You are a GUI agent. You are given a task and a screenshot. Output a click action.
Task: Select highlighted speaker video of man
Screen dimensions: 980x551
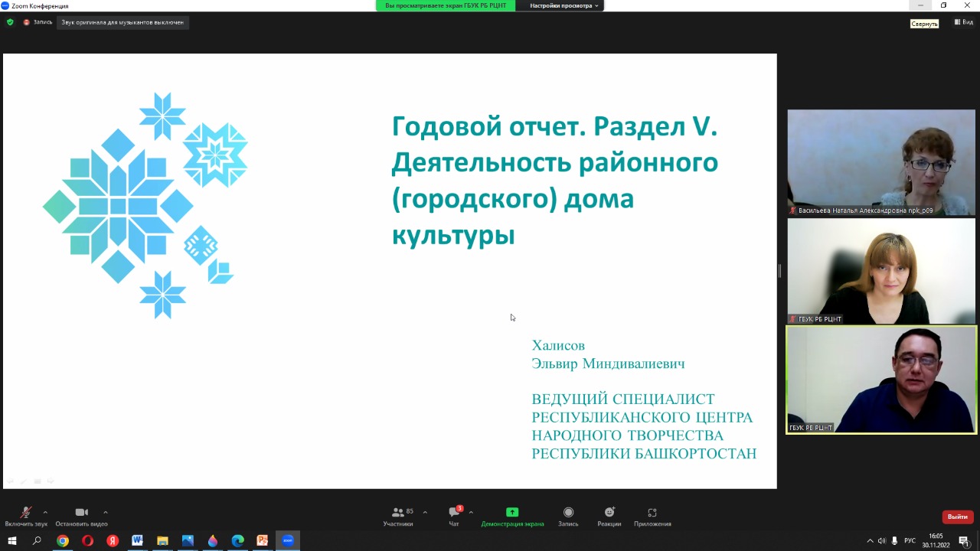[881, 380]
